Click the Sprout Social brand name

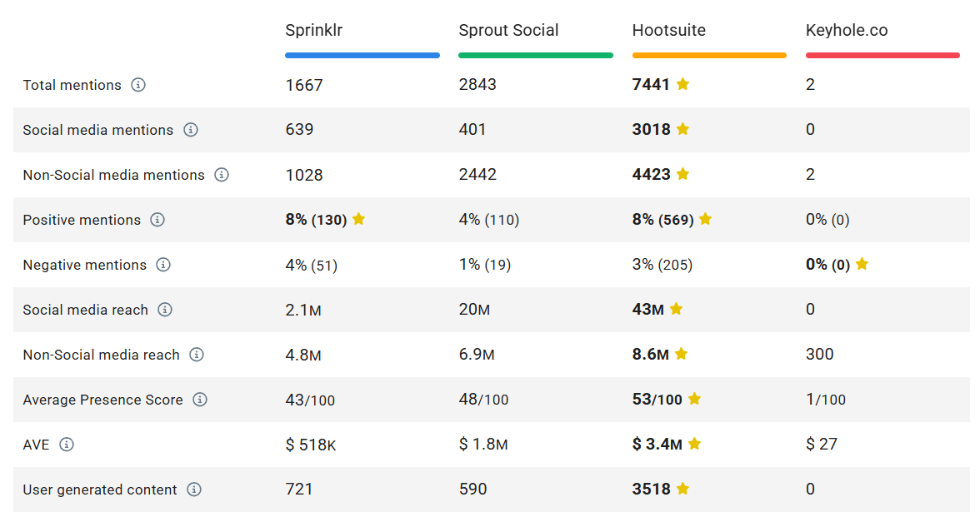coord(508,30)
